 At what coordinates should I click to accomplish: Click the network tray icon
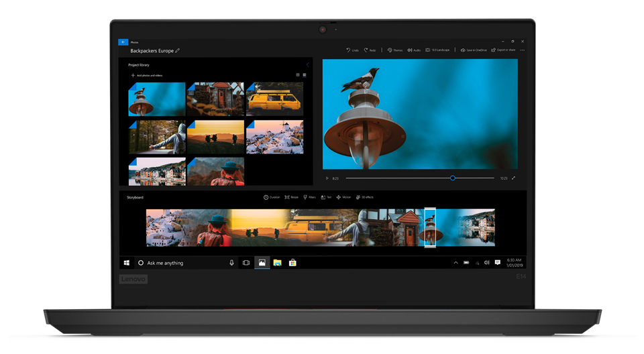coord(477,263)
